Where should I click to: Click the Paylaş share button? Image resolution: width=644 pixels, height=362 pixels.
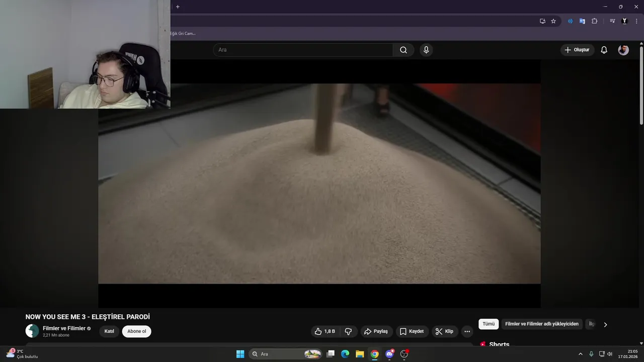[376, 331]
